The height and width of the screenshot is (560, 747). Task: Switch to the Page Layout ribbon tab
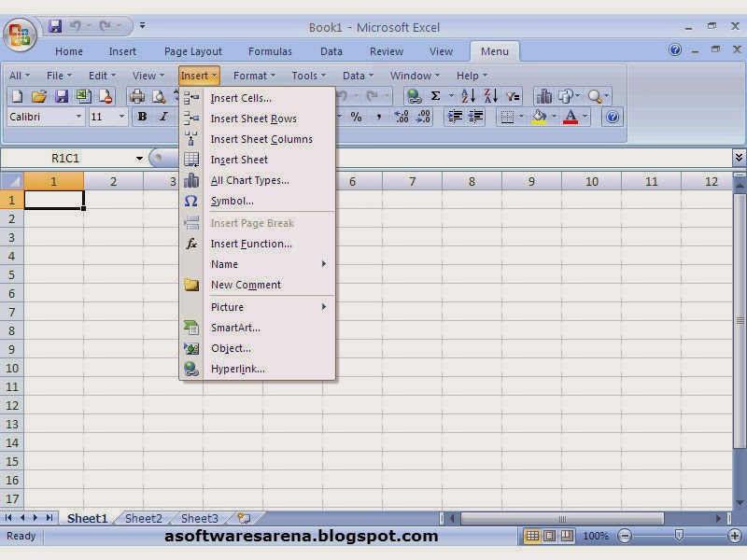(193, 51)
